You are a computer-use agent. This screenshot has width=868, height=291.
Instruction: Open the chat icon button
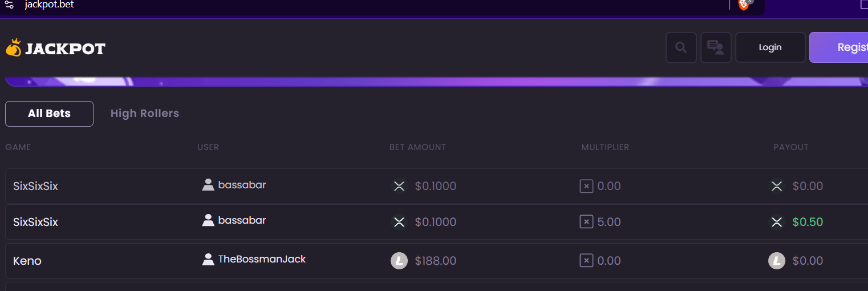716,47
